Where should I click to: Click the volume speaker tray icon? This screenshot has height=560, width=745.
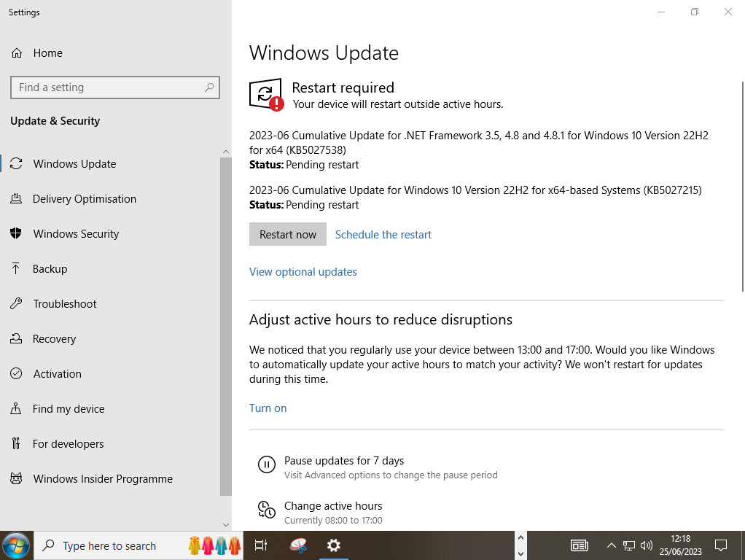click(646, 545)
